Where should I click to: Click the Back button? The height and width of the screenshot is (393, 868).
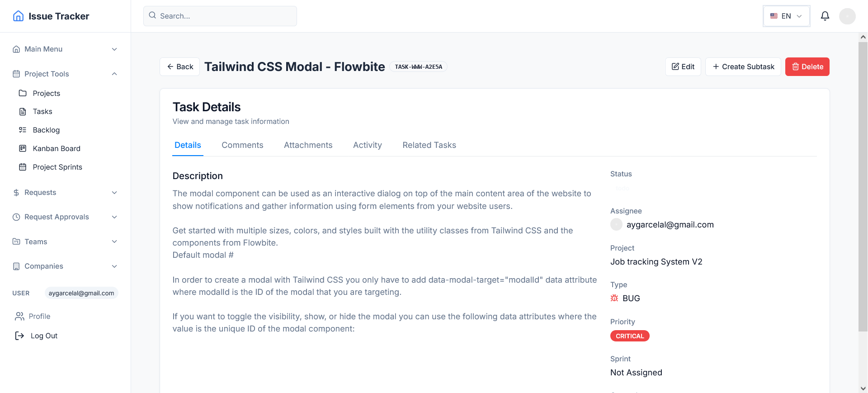[179, 66]
